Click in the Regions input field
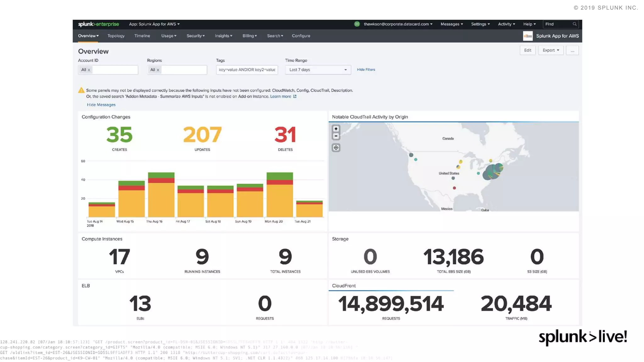The image size is (644, 362). click(177, 70)
